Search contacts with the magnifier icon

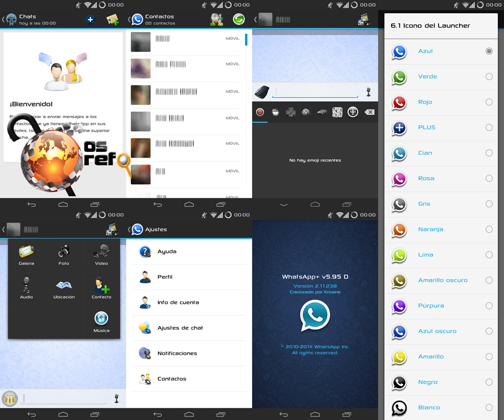217,20
